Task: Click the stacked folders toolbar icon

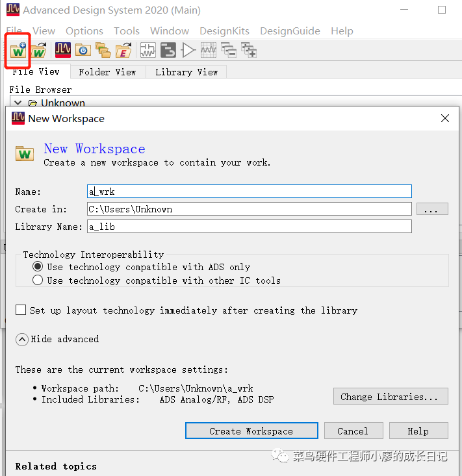Action: point(103,50)
